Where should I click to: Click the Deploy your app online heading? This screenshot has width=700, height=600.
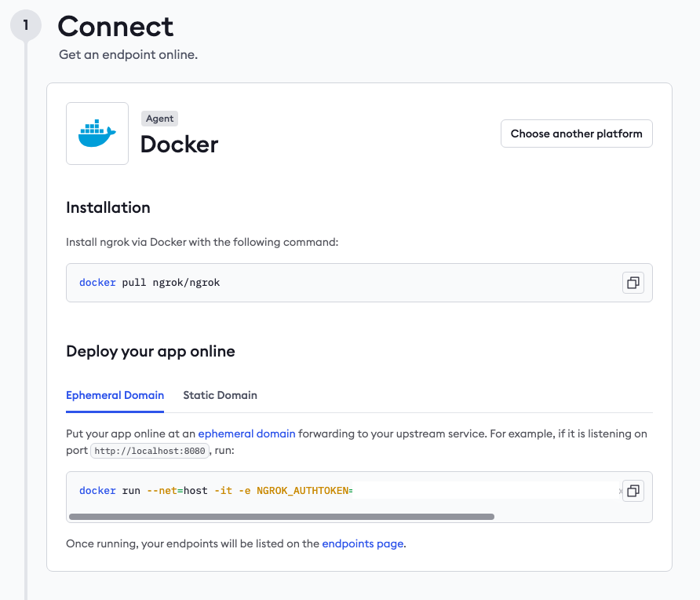click(151, 352)
